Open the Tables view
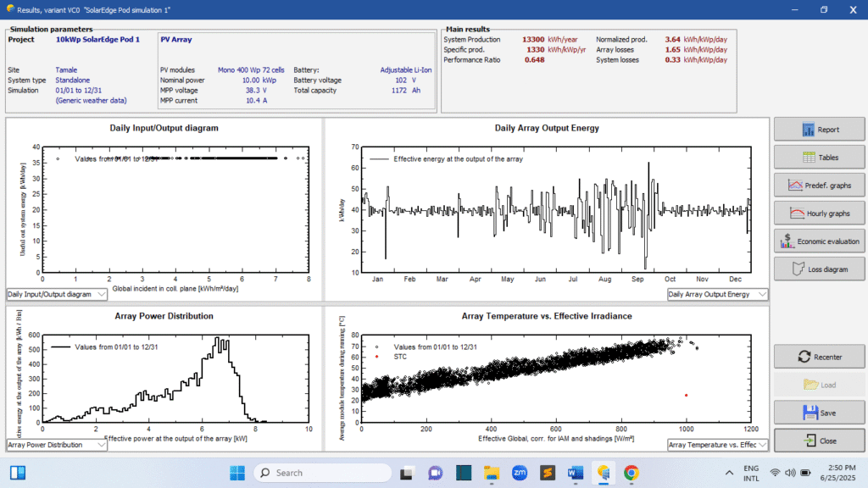The image size is (868, 488). point(819,158)
